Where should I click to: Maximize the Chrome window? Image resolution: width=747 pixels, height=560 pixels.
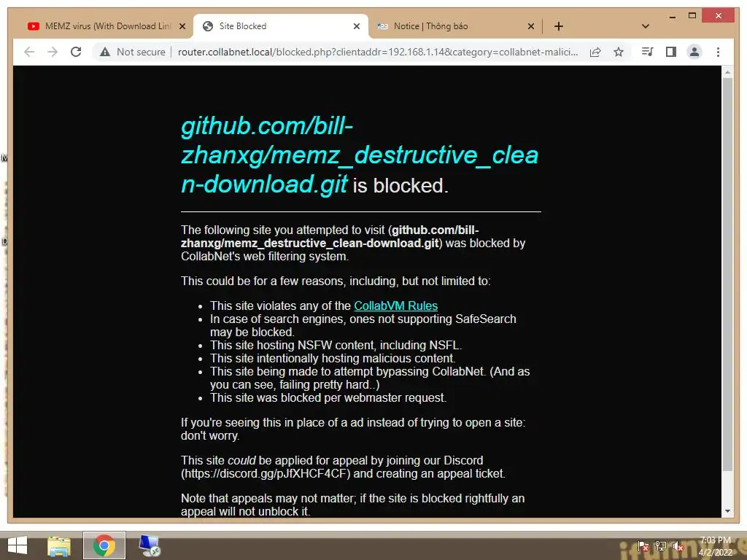(692, 16)
